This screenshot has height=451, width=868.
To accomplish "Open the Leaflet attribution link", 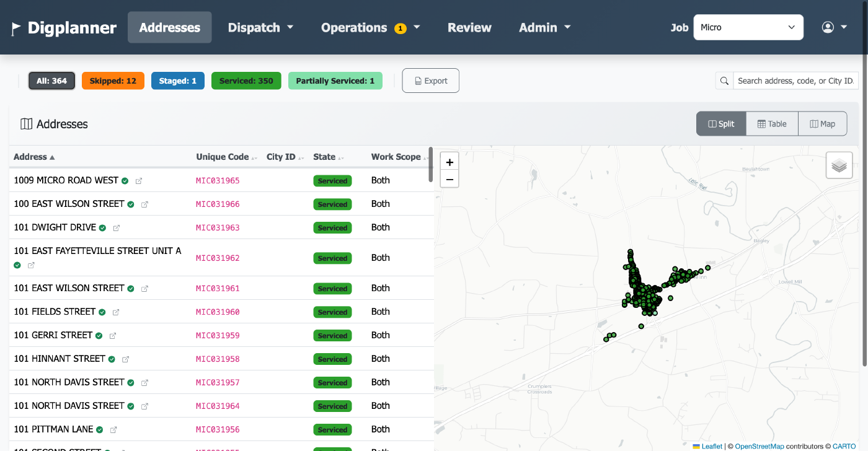I will [707, 446].
